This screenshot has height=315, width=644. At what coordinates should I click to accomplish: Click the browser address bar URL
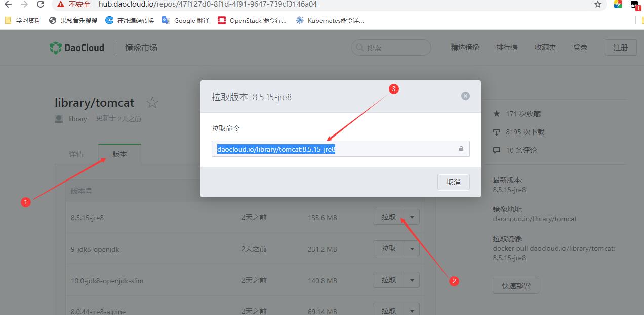click(x=208, y=5)
